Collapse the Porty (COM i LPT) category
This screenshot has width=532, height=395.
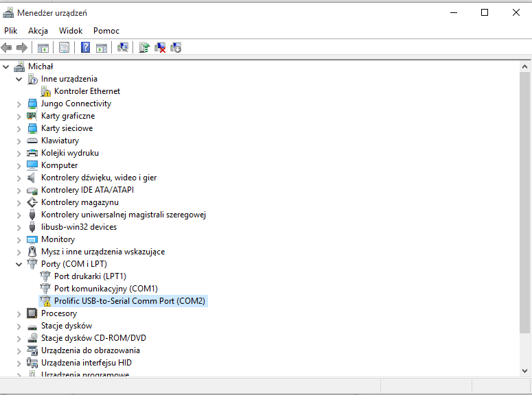pyautogui.click(x=19, y=264)
